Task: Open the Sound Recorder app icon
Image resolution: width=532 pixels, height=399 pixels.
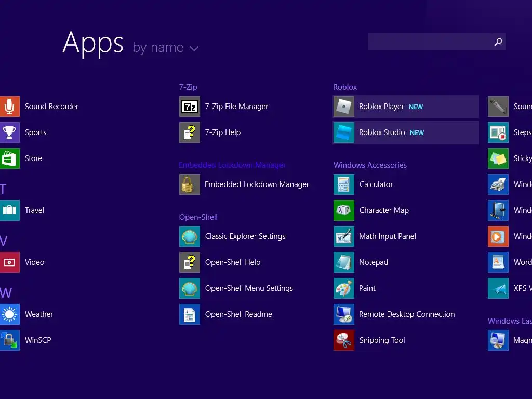Action: 9,107
